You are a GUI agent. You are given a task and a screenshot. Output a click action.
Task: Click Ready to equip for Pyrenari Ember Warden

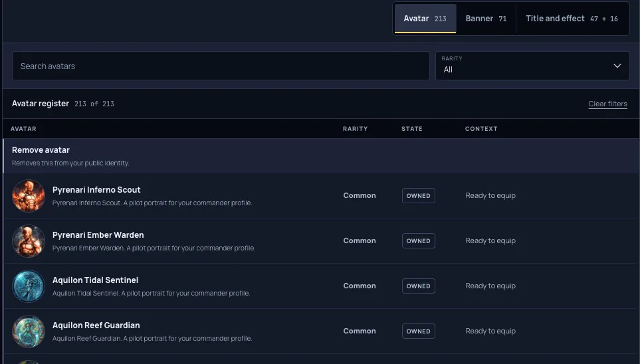point(490,240)
